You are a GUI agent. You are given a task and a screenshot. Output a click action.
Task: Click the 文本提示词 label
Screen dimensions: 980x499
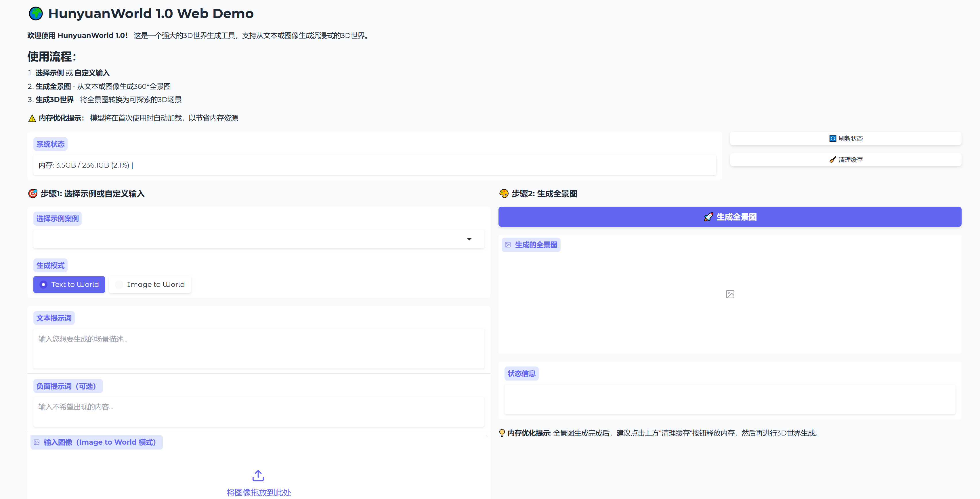pyautogui.click(x=54, y=318)
